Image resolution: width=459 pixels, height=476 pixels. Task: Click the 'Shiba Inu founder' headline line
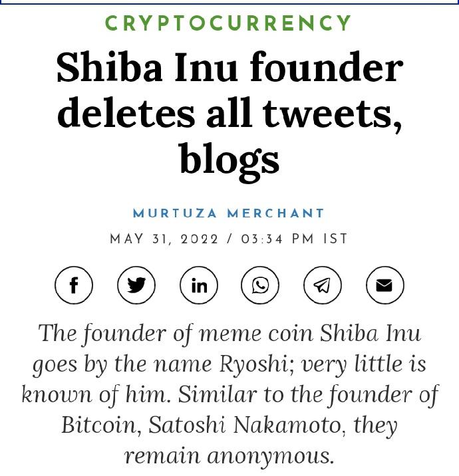[x=230, y=67]
